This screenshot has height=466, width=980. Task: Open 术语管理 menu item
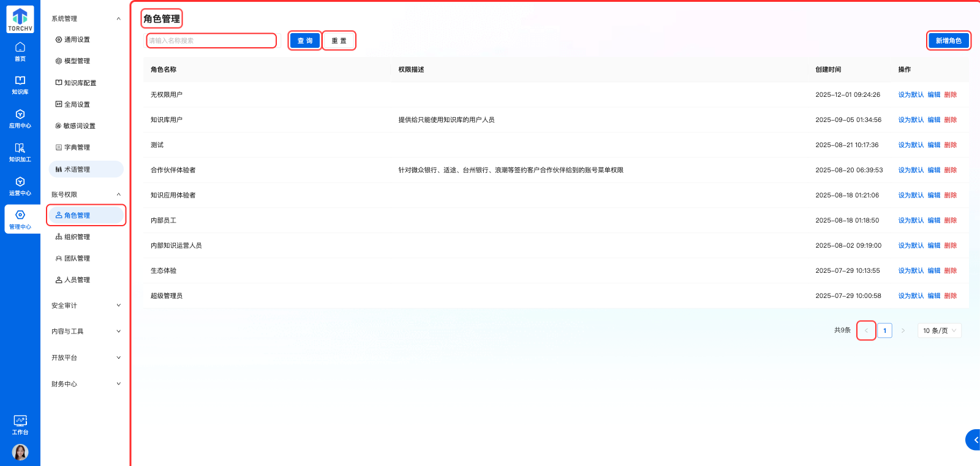(86, 169)
